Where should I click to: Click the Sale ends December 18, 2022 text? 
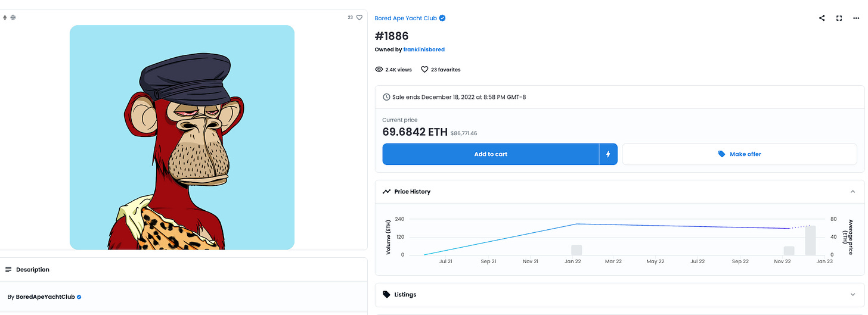459,97
